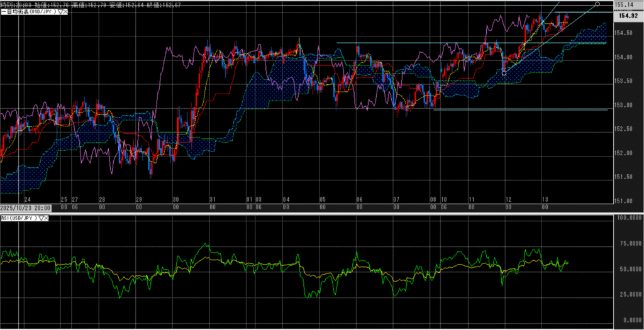The width and height of the screenshot is (644, 330).
Task: Click date marker 13 on time axis
Action: tap(545, 199)
